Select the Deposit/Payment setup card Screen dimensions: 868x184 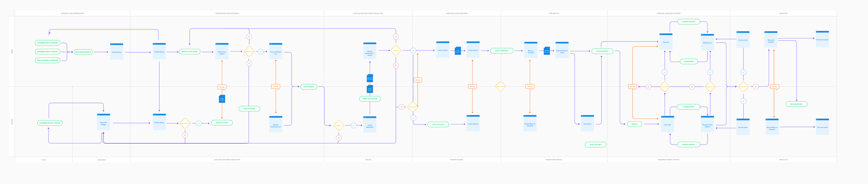coord(562,50)
